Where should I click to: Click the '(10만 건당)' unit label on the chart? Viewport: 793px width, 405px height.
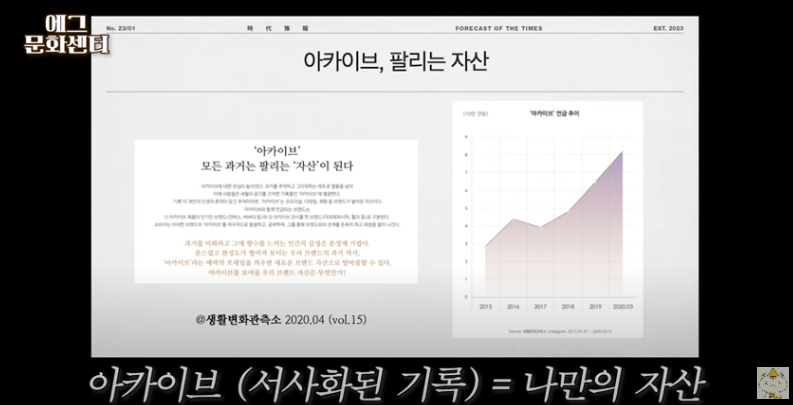(475, 114)
